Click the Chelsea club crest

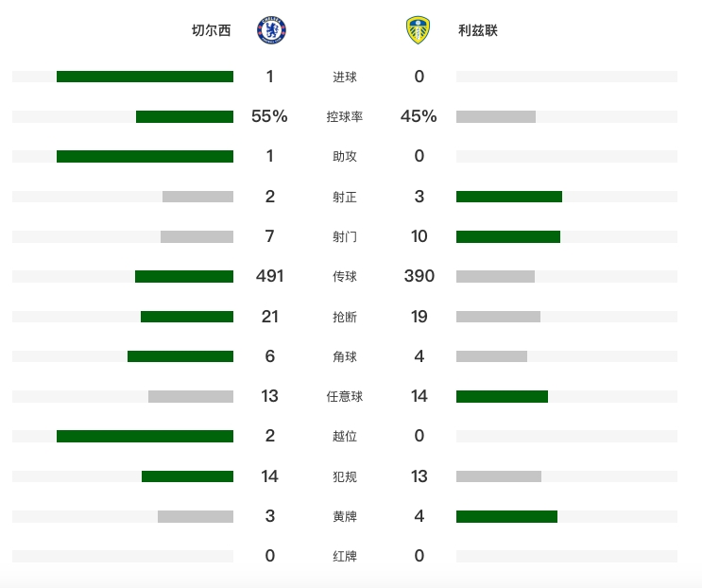[x=271, y=30]
